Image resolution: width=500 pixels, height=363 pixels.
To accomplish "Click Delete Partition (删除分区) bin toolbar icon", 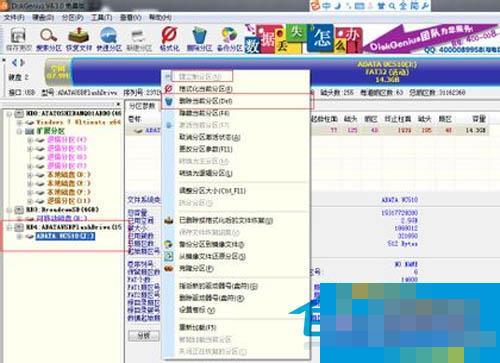I will coord(199,39).
